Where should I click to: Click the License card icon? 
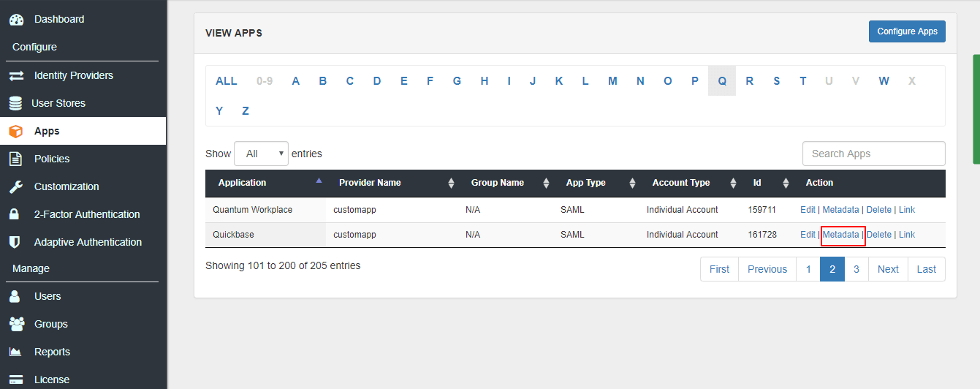coord(15,380)
